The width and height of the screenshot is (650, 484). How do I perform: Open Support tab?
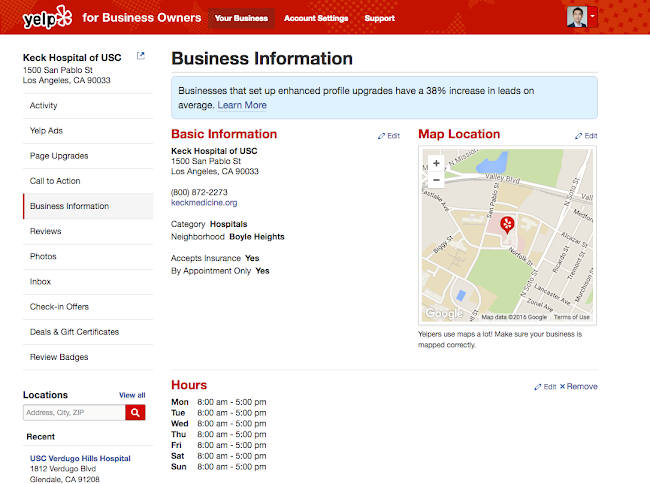pyautogui.click(x=379, y=18)
